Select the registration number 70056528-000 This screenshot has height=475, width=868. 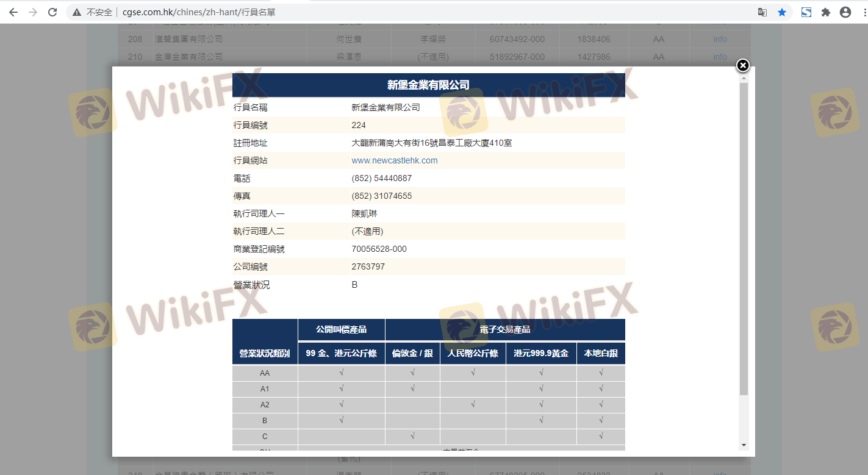click(x=379, y=249)
